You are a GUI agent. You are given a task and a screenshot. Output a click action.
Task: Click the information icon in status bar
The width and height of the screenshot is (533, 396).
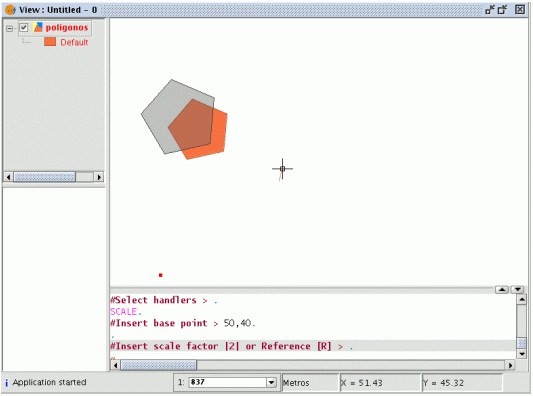[6, 383]
